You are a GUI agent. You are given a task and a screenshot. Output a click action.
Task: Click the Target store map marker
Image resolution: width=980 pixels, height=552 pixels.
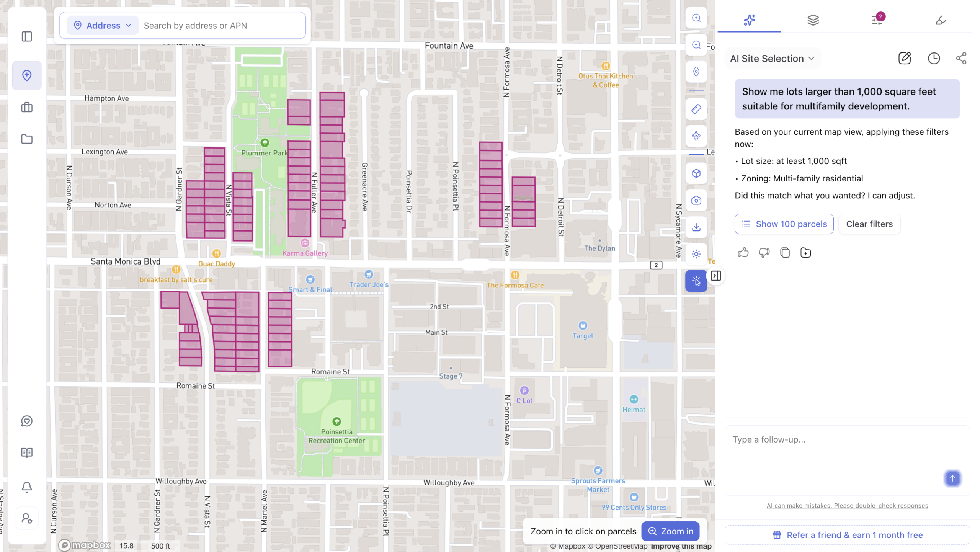[x=583, y=326]
